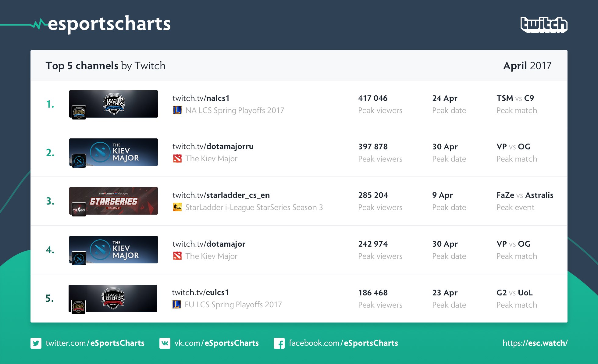Click League icon beside EU LCS Spring Playoffs
The image size is (598, 364).
point(176,304)
